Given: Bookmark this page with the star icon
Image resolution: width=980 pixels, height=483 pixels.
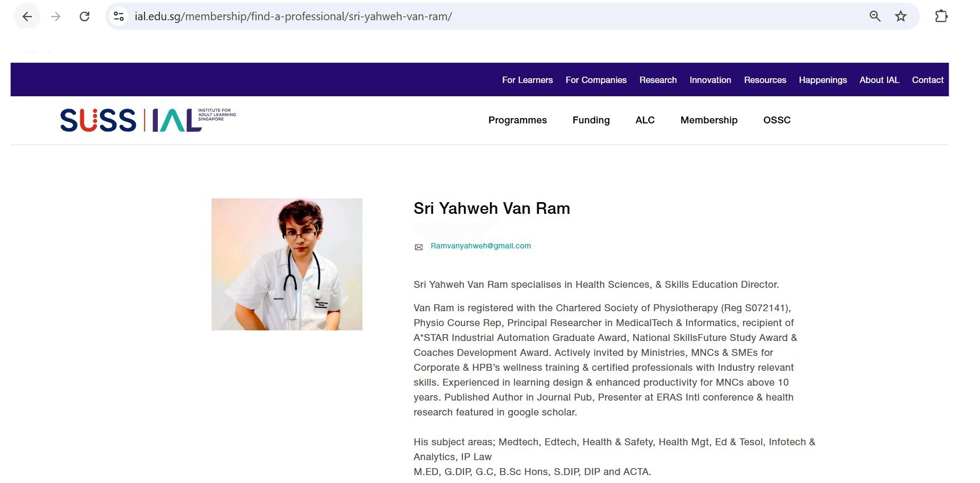Looking at the screenshot, I should [901, 16].
